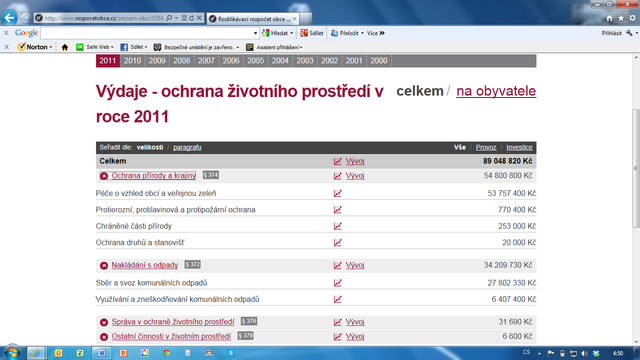This screenshot has width=640, height=360.
Task: Click the browser Forward arrow button
Action: click(x=25, y=18)
